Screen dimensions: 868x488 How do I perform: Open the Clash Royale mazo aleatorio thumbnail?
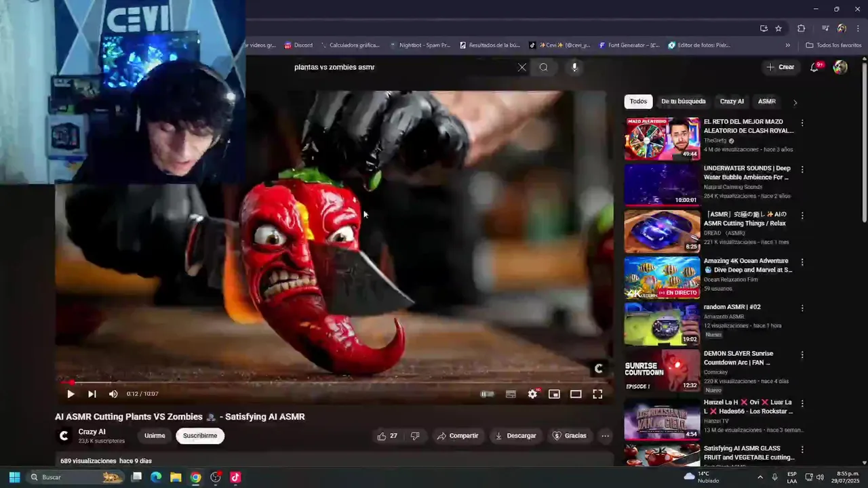click(x=662, y=139)
